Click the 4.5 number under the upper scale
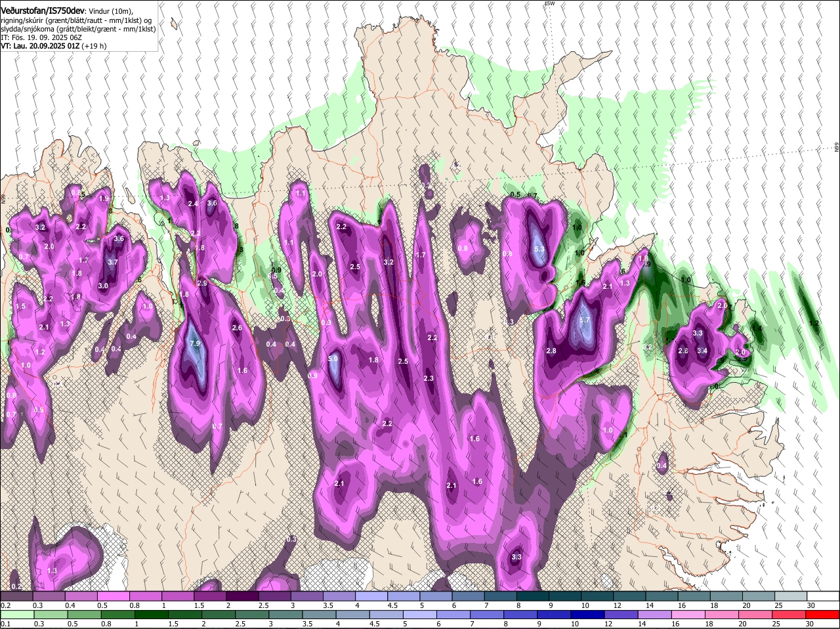Screen dimensions: 840x629 [x=392, y=605]
